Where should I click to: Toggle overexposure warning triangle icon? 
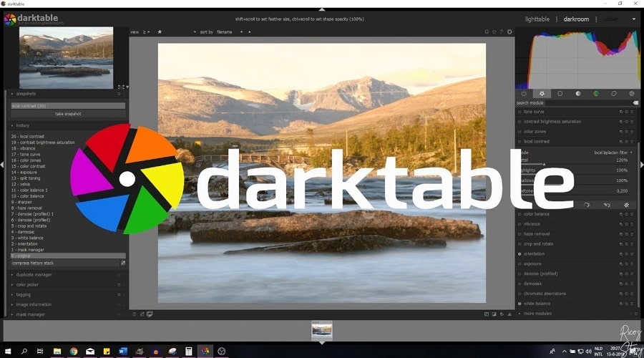509,314
